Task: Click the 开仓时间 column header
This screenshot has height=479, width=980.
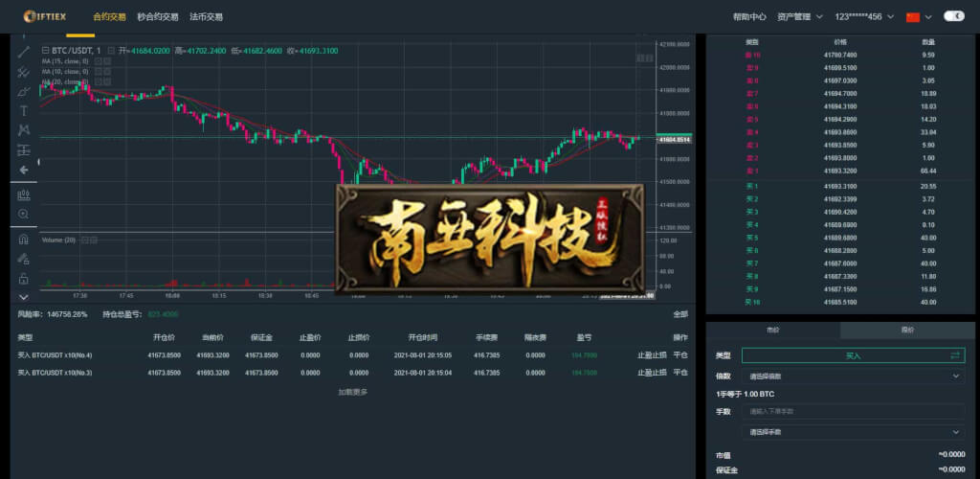Action: click(x=422, y=337)
